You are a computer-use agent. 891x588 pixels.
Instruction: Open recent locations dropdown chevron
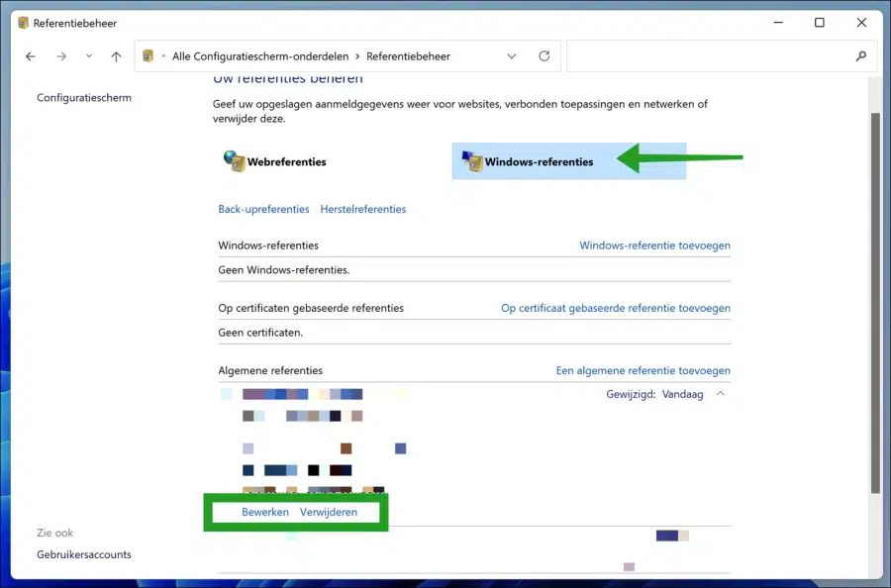coord(89,56)
